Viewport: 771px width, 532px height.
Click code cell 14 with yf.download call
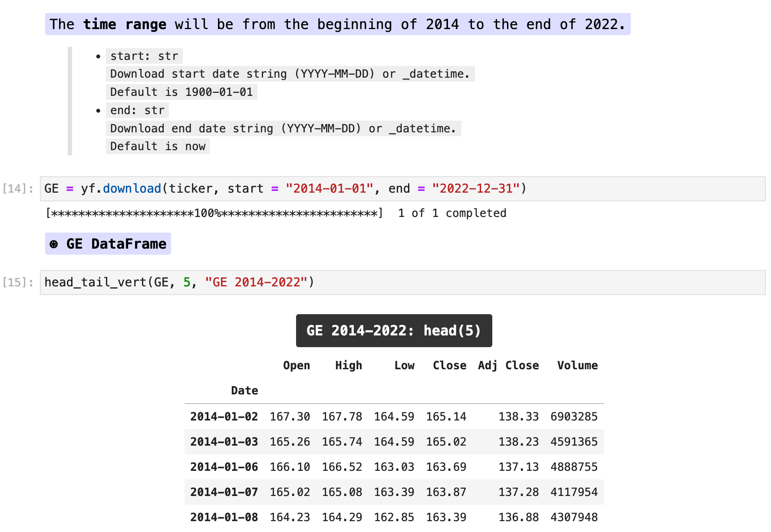(x=402, y=189)
